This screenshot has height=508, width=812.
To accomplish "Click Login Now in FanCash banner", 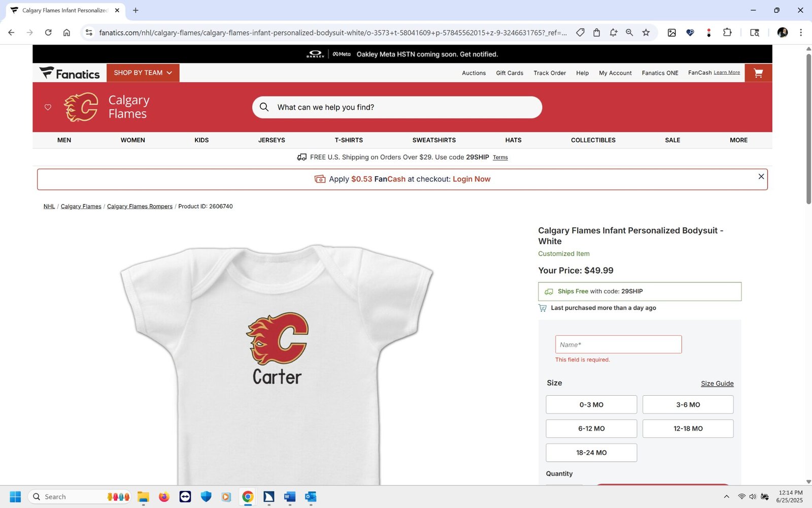I will (471, 179).
